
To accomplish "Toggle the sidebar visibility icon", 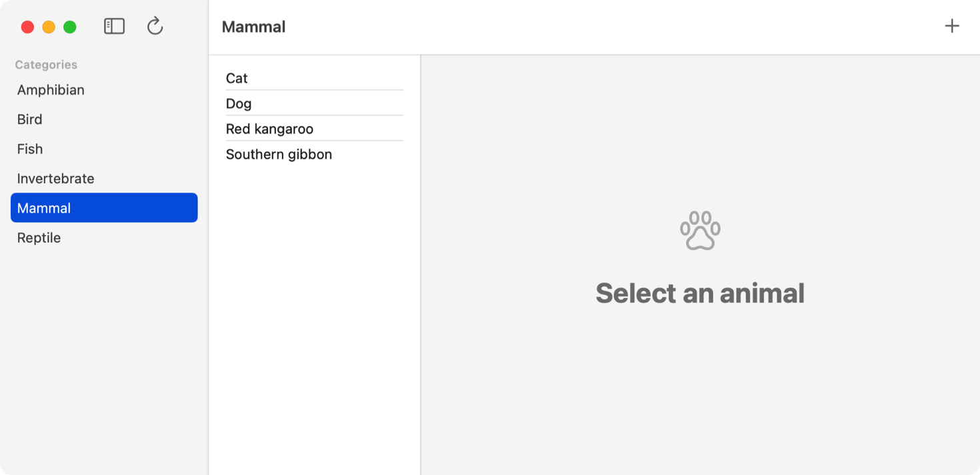I will pyautogui.click(x=114, y=27).
